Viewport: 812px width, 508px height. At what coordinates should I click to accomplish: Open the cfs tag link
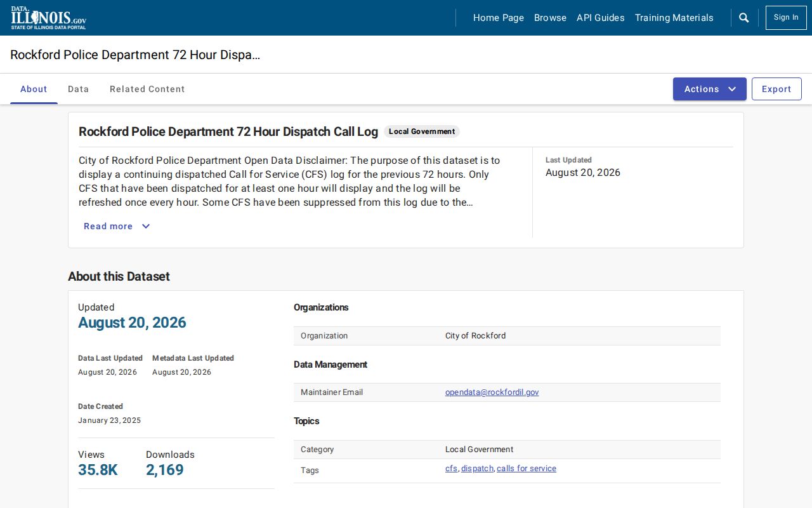tap(451, 469)
